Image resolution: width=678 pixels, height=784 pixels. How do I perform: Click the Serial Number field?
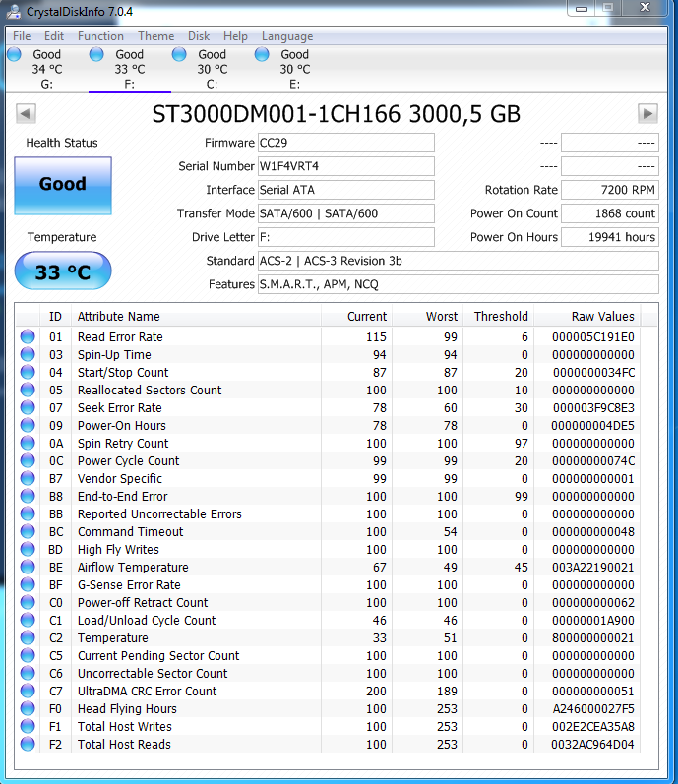click(345, 166)
